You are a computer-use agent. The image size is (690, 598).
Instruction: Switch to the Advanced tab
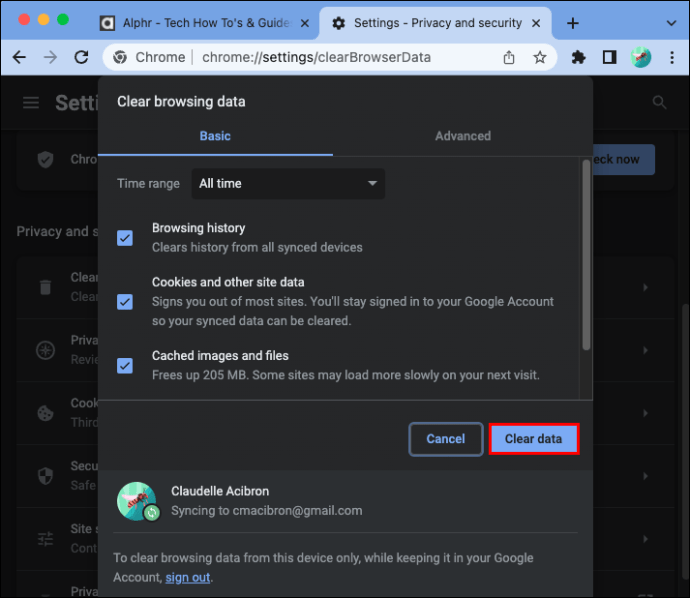pos(463,136)
